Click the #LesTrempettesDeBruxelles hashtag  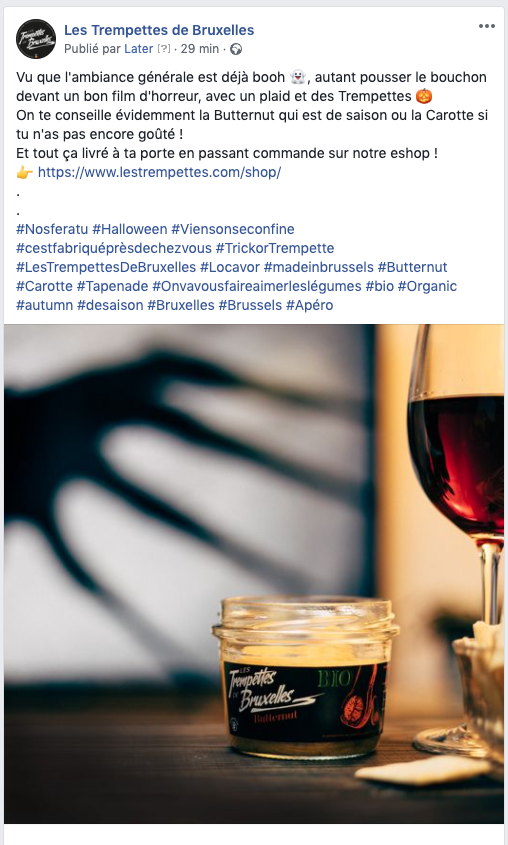coord(106,267)
